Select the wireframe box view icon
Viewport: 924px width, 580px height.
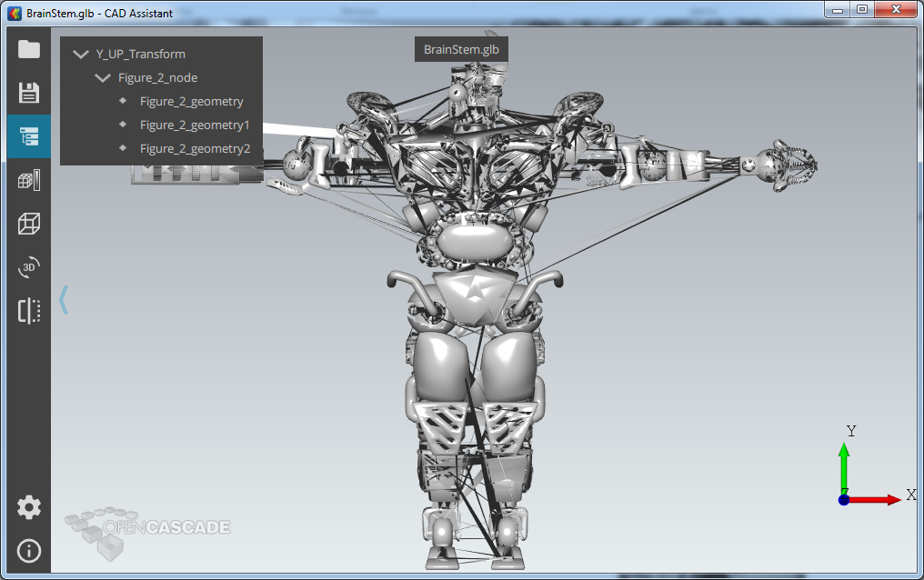click(x=29, y=224)
